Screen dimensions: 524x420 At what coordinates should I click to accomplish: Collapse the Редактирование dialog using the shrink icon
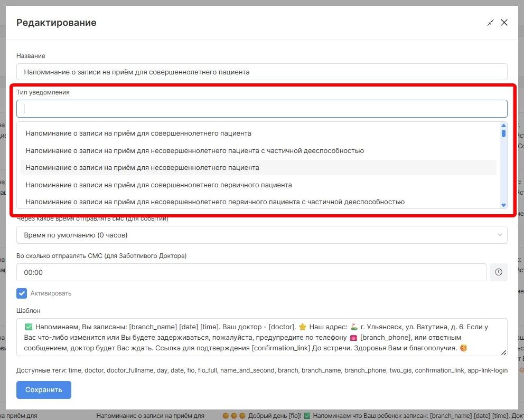tap(491, 23)
